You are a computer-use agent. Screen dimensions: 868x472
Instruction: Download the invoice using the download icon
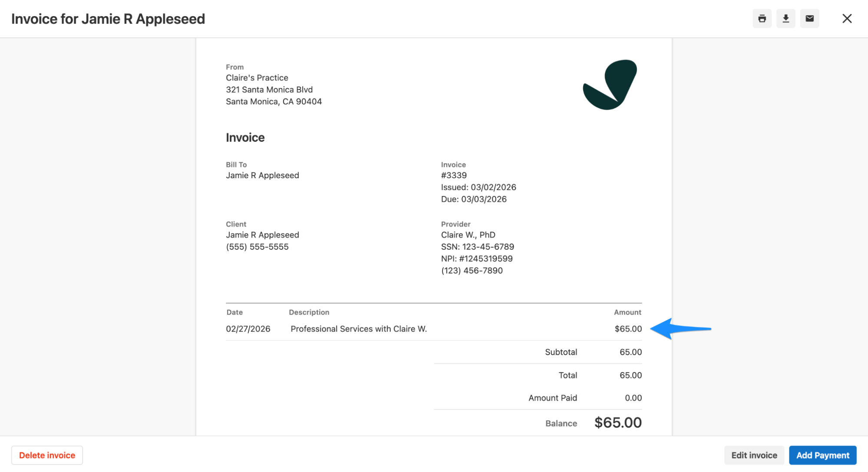[x=786, y=19]
